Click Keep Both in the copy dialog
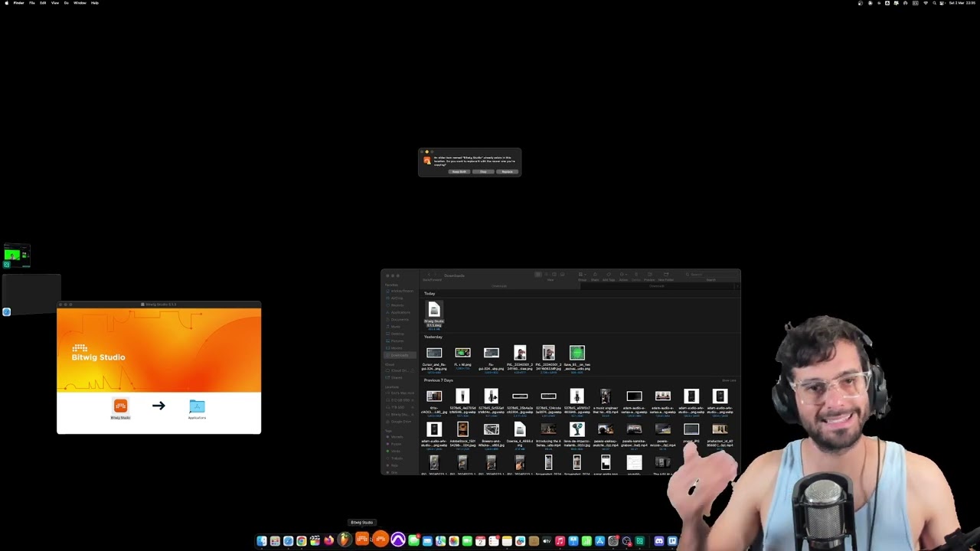This screenshot has width=980, height=551. pyautogui.click(x=459, y=171)
